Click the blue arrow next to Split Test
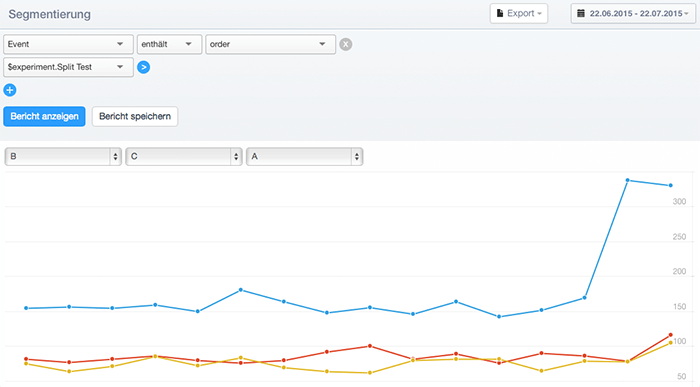The height and width of the screenshot is (387, 700). (x=143, y=67)
